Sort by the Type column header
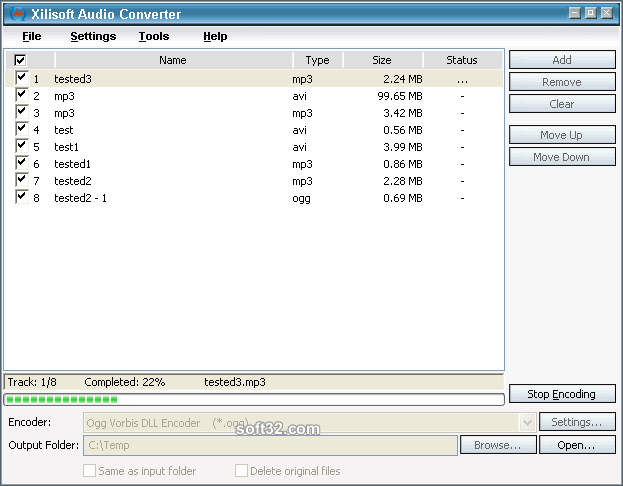623x486 pixels. point(318,60)
